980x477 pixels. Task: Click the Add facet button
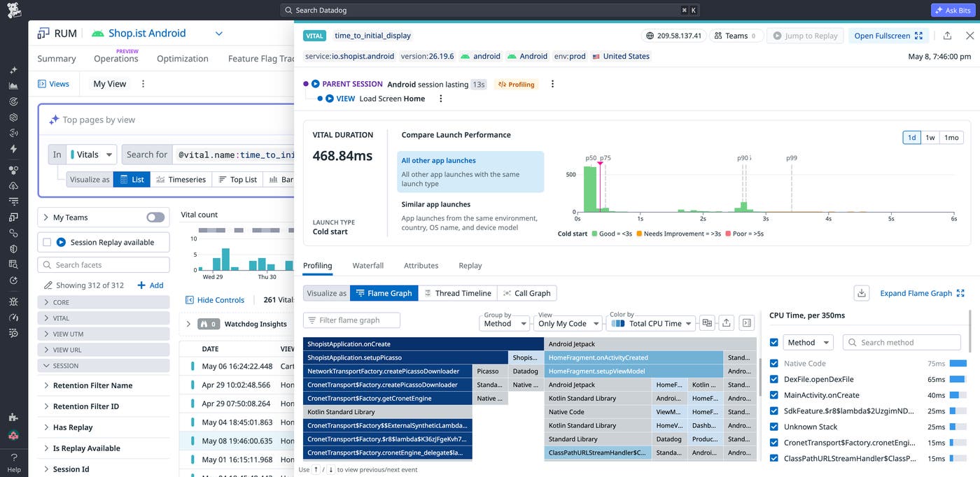(150, 285)
